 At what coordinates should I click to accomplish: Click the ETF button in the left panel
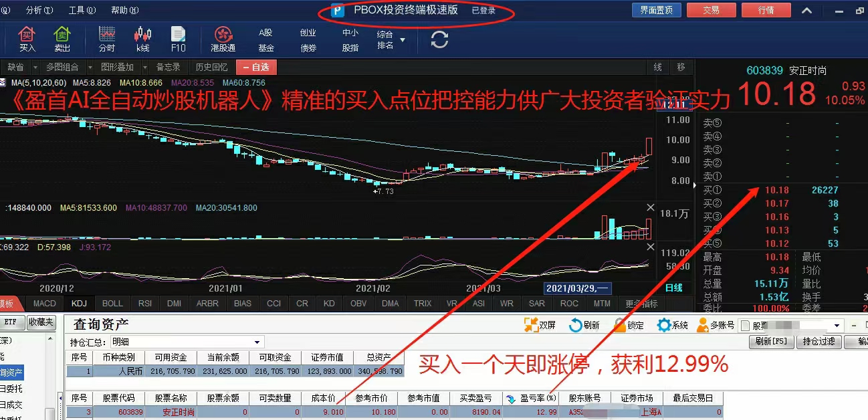click(x=11, y=322)
